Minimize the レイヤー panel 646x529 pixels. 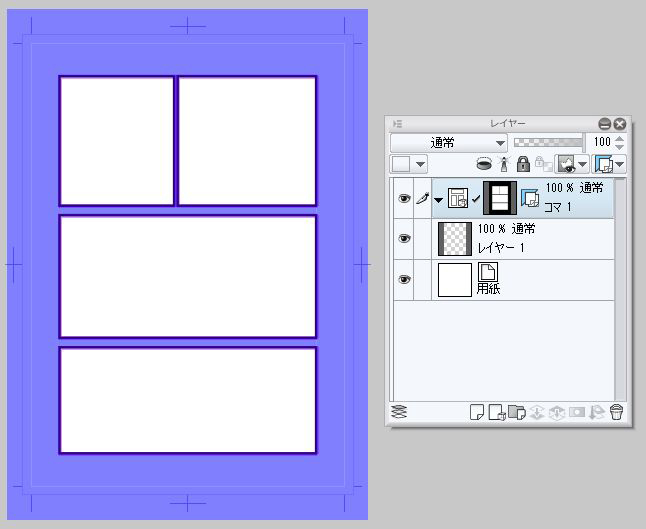pyautogui.click(x=604, y=124)
